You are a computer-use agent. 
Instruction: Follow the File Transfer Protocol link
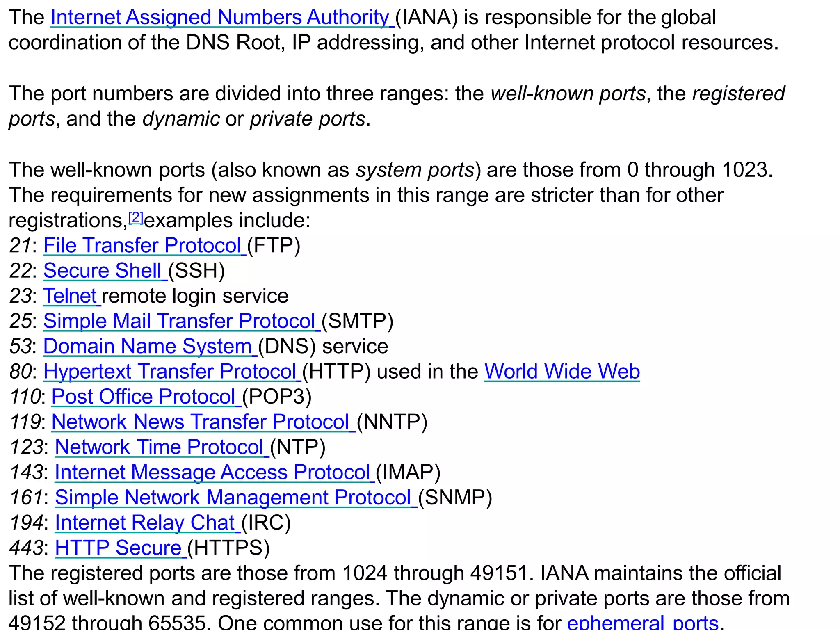[x=144, y=246]
